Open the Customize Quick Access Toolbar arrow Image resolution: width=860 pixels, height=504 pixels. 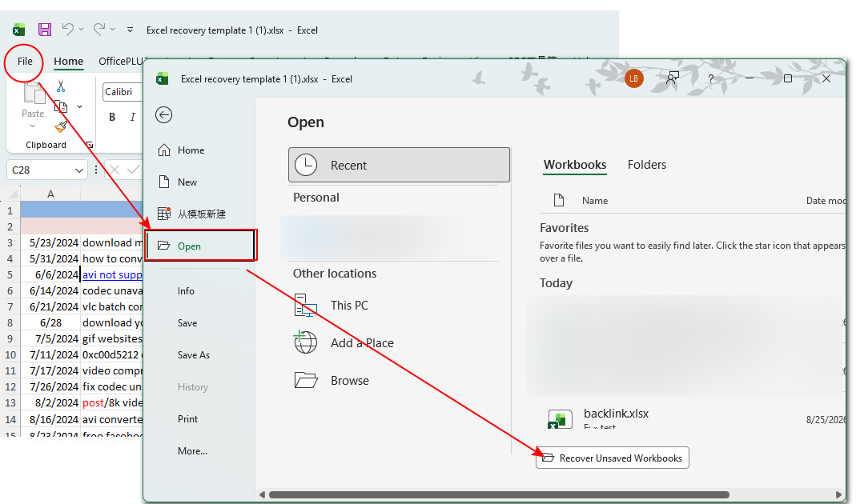pos(130,30)
